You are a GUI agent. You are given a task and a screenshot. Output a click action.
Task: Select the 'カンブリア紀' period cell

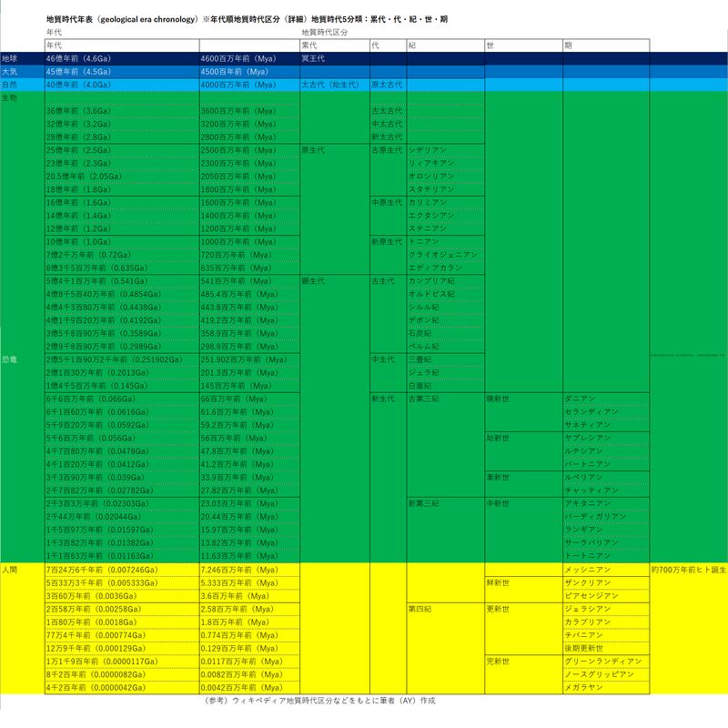point(431,281)
